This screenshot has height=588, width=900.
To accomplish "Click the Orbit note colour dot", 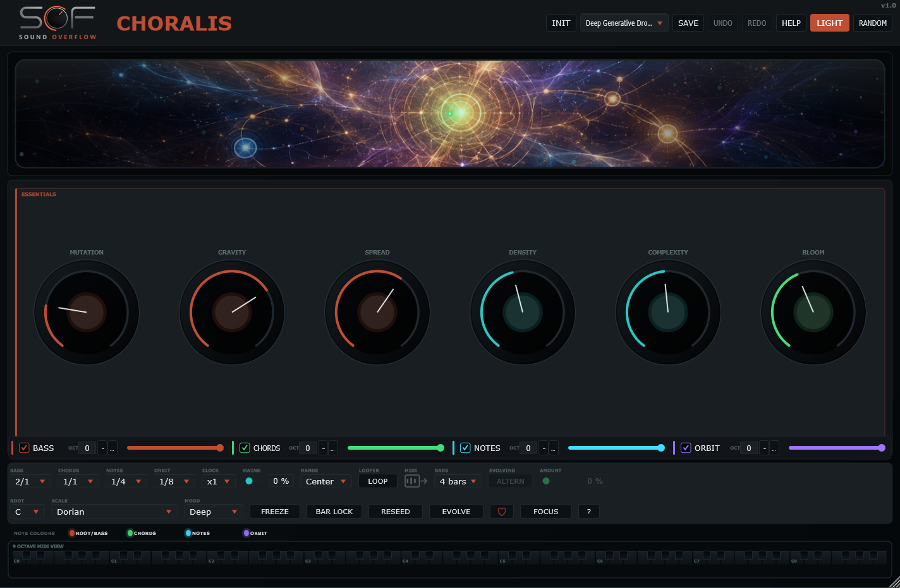I will coord(246,533).
